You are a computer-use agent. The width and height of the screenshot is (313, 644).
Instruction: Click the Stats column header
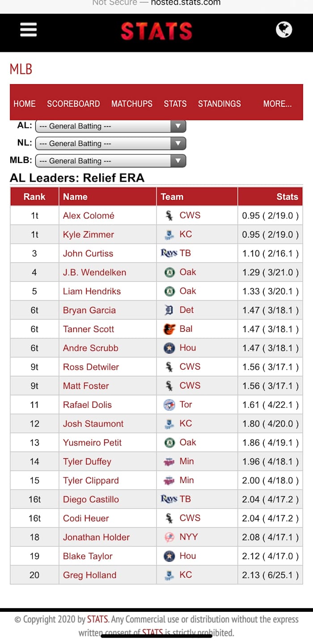coord(287,196)
